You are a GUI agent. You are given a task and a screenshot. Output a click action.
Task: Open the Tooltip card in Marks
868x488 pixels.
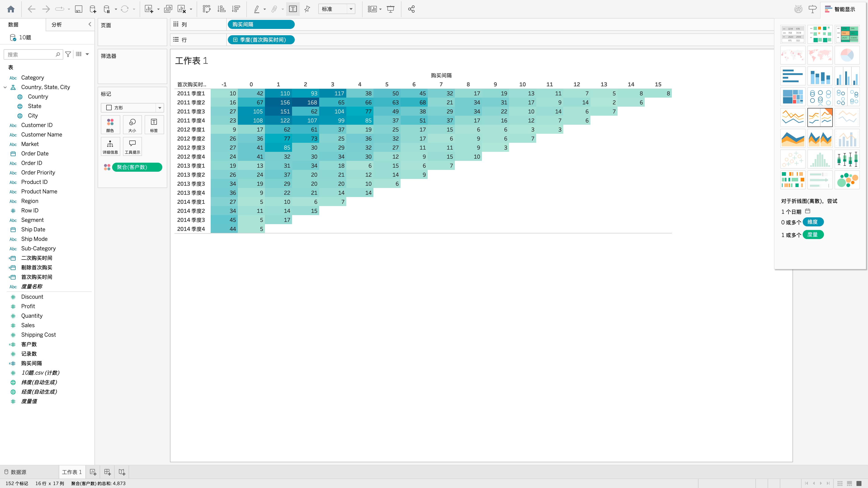[132, 146]
